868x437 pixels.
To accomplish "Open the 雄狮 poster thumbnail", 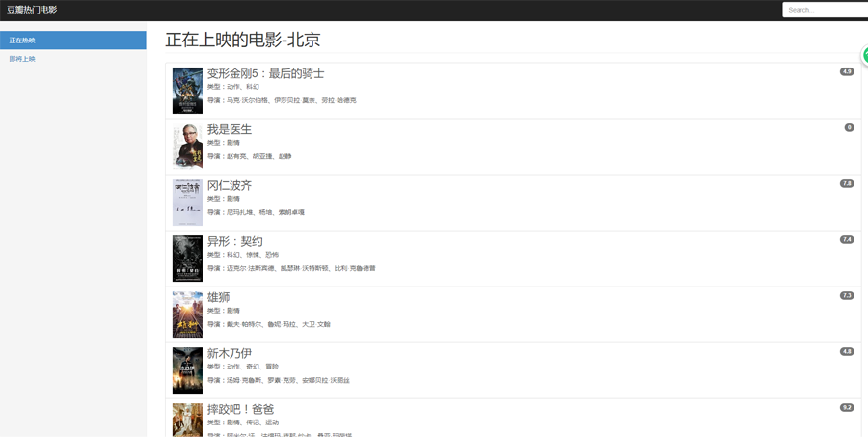I will (187, 314).
